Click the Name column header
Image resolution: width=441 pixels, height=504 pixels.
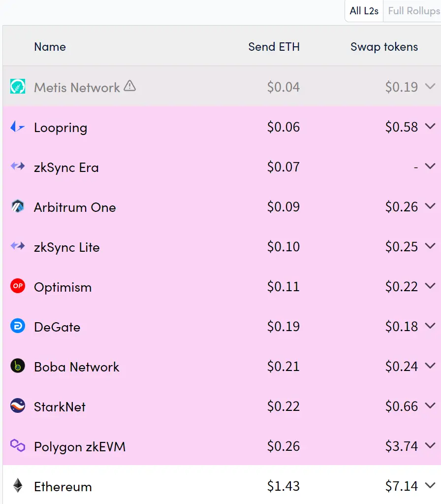pyautogui.click(x=50, y=47)
